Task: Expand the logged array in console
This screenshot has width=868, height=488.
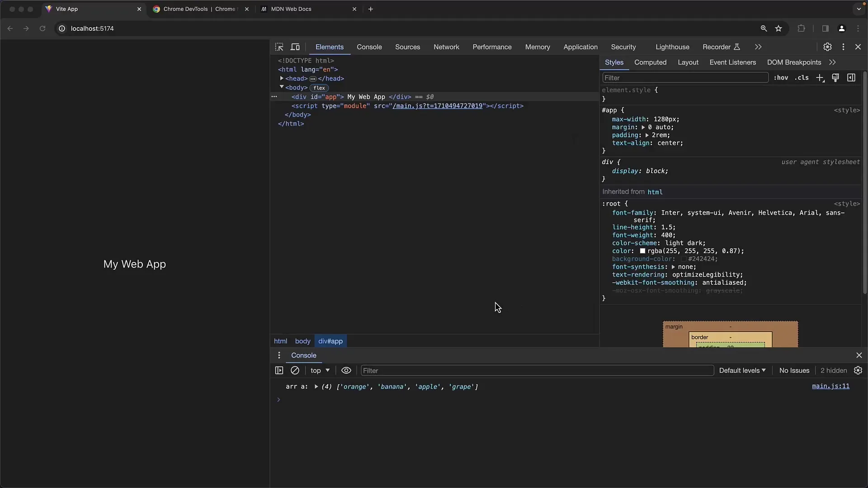Action: click(316, 387)
